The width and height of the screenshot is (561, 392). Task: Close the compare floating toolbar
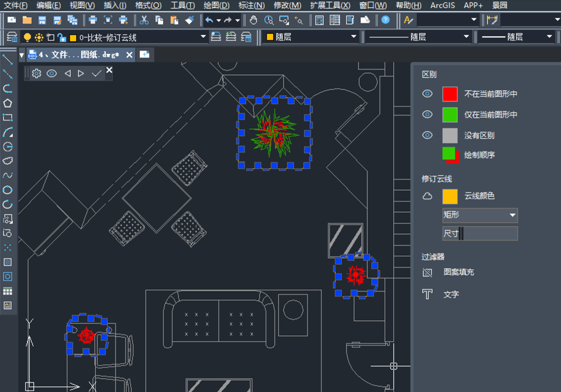[x=109, y=70]
